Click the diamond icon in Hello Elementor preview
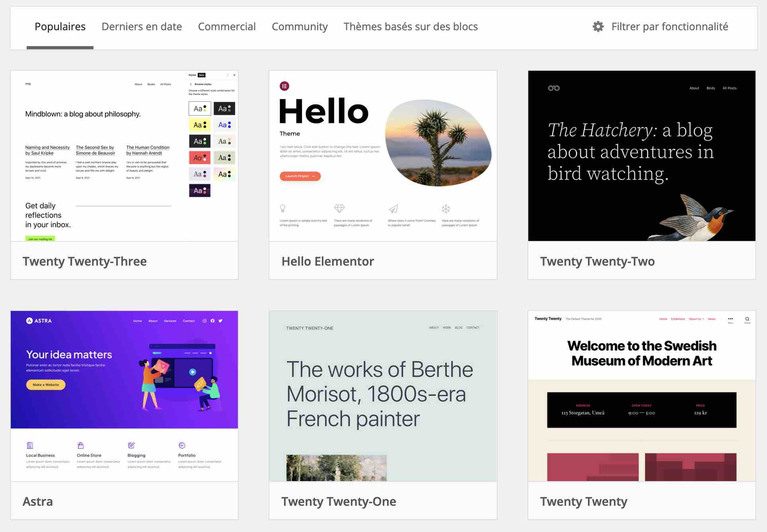Viewport: 767px width, 532px height. point(339,208)
